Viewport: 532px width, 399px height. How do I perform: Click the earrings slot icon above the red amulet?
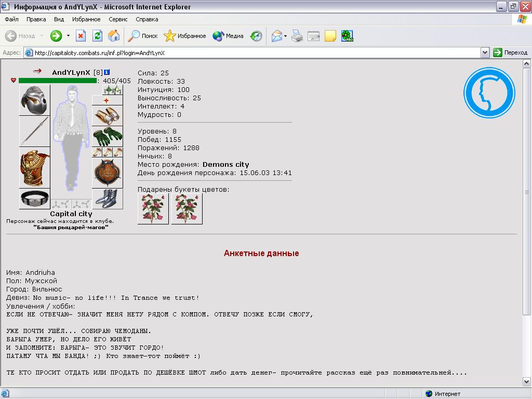click(113, 89)
